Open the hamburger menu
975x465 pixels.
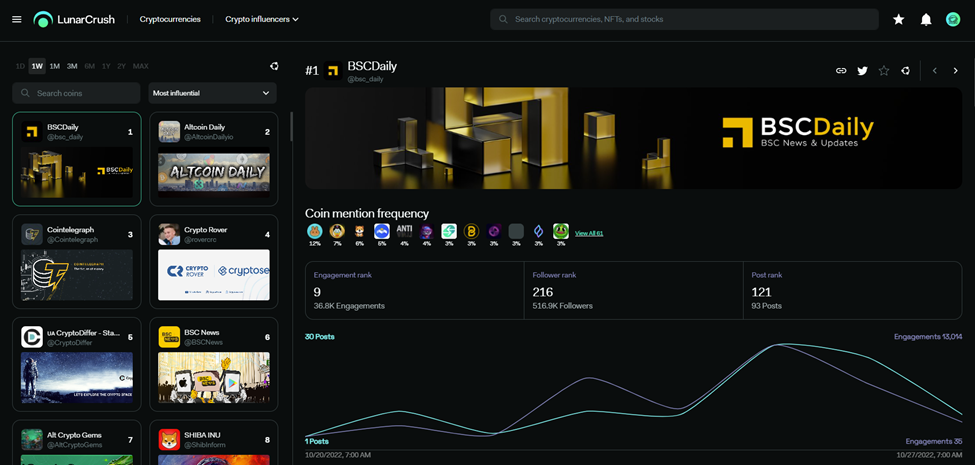(17, 19)
